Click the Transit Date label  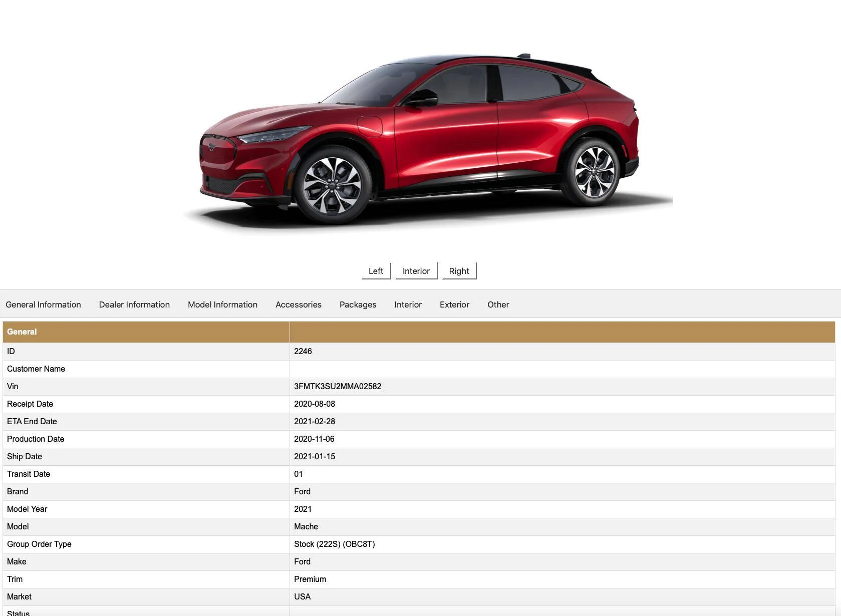29,474
